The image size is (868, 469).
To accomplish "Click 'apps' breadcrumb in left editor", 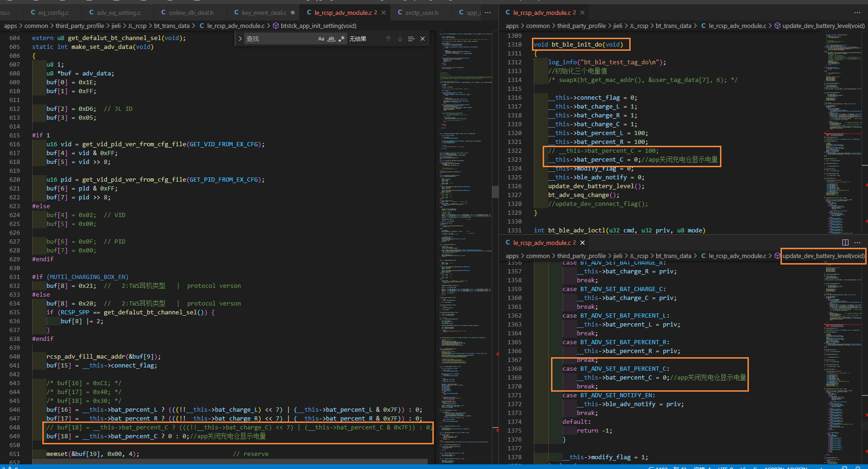I will tap(10, 26).
